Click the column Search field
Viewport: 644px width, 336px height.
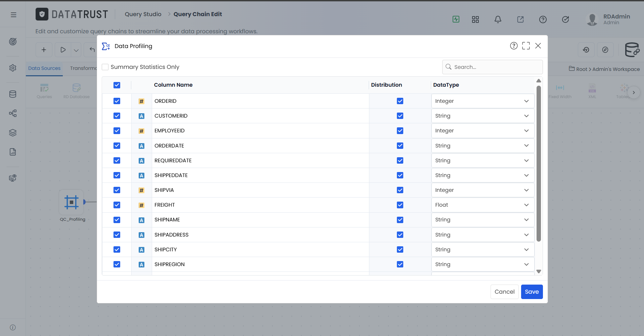point(493,67)
